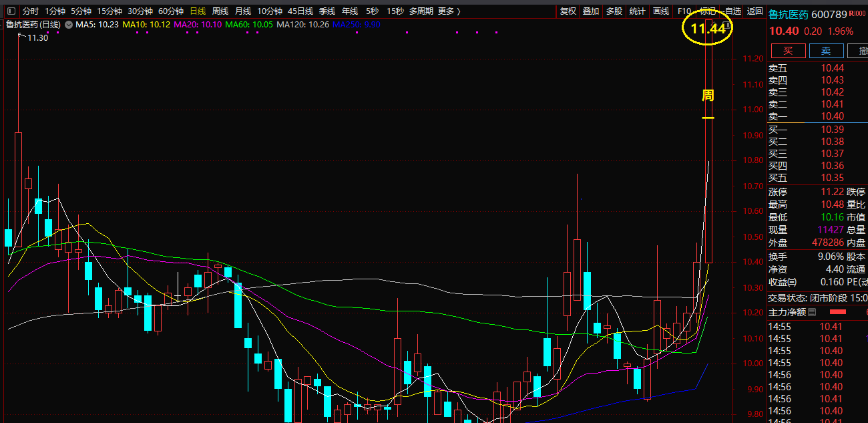Click the 最高 value 10.48
868x423 pixels.
833,204
